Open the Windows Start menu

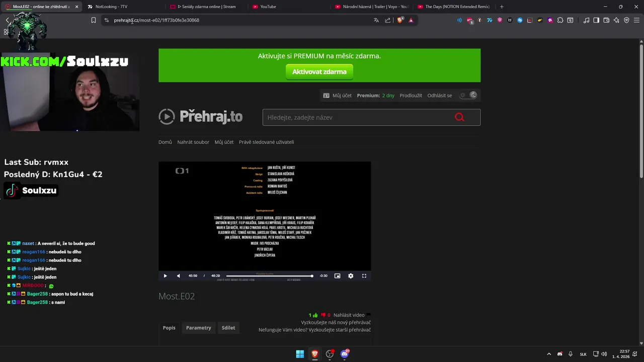click(x=300, y=354)
